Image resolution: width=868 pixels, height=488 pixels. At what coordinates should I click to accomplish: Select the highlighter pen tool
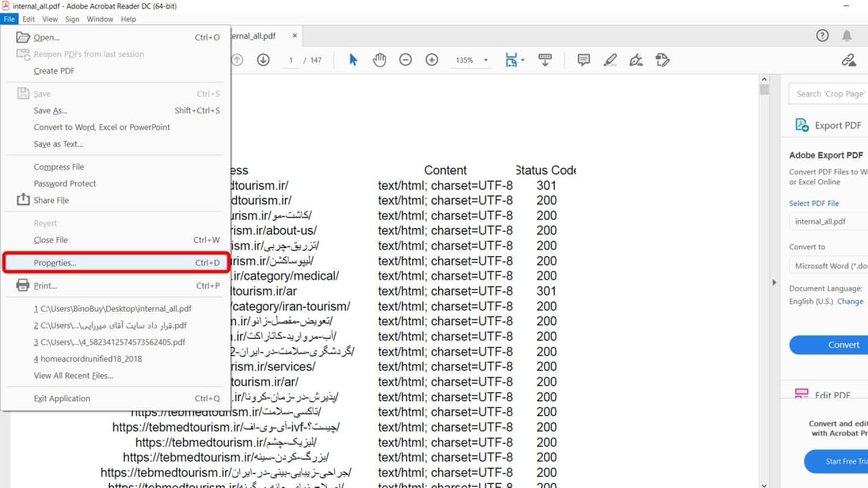click(610, 60)
